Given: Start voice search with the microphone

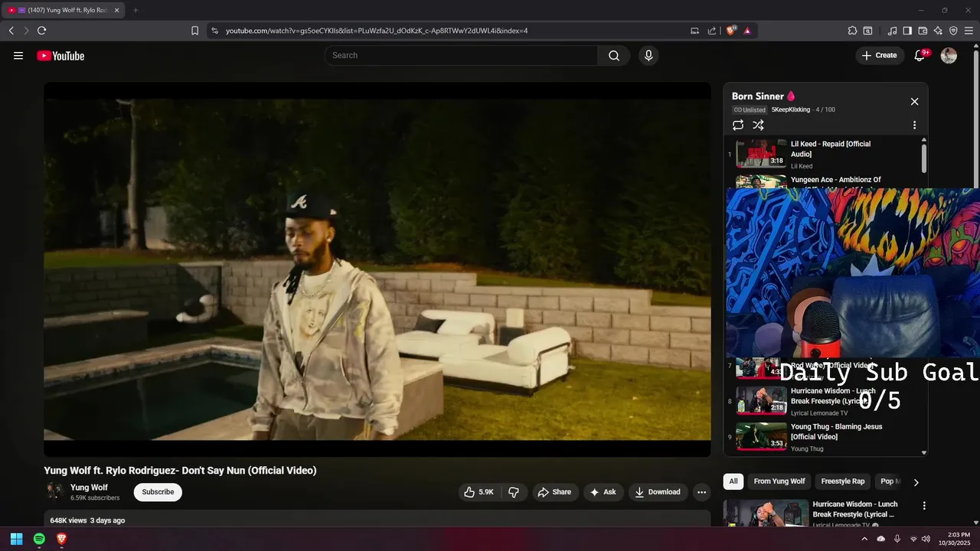Looking at the screenshot, I should pyautogui.click(x=648, y=55).
